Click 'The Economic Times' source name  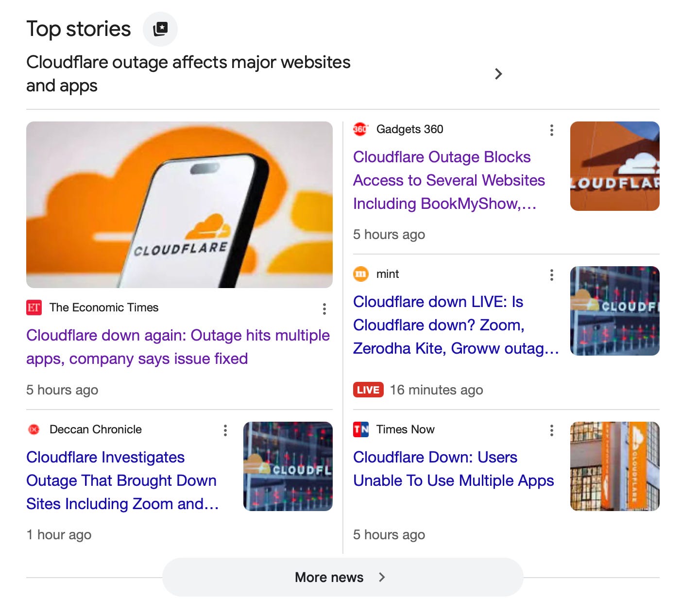click(104, 308)
